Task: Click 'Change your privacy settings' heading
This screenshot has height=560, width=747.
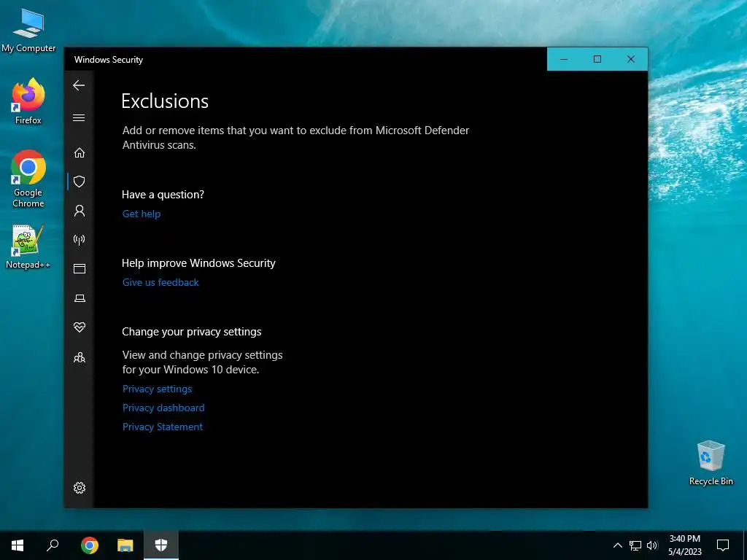Action: (x=192, y=332)
